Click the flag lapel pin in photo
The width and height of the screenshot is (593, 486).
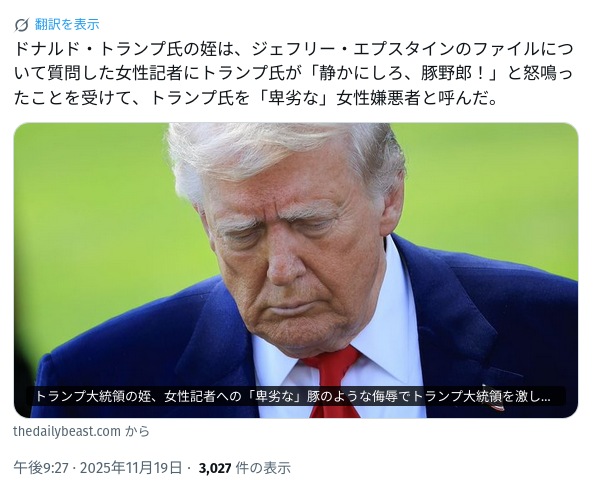(x=495, y=407)
